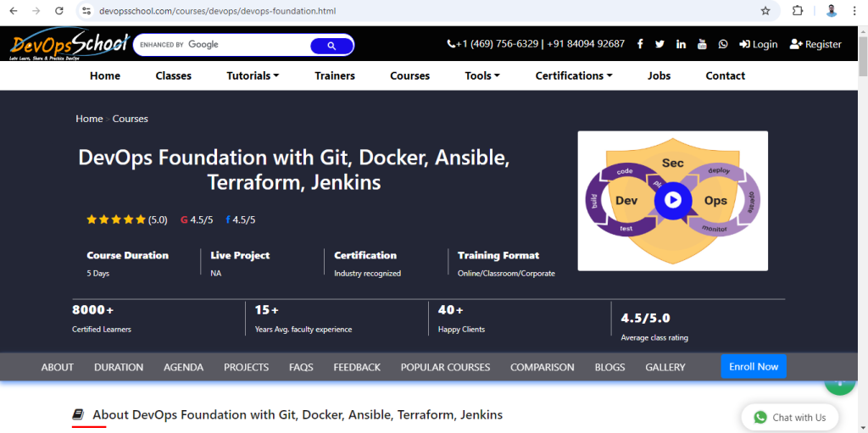Image resolution: width=868 pixels, height=433 pixels.
Task: Open the browser extensions puzzle icon
Action: point(797,10)
